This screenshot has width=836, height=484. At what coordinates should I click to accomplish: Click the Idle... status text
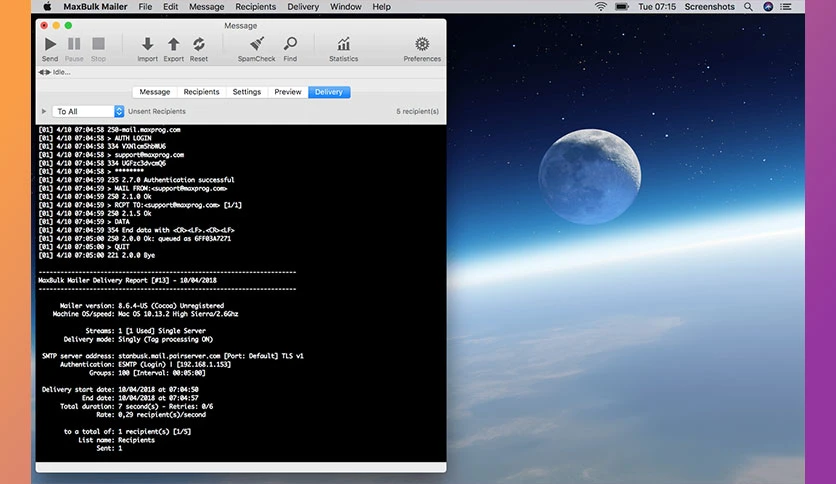point(62,72)
